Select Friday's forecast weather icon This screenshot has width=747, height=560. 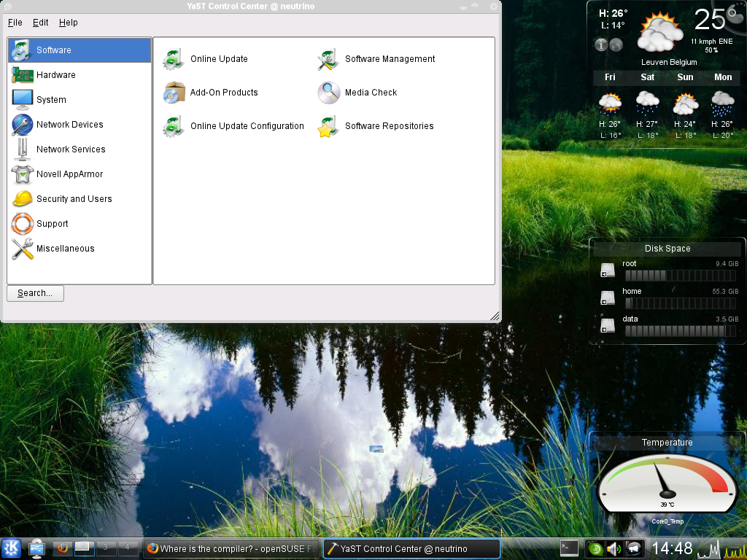pyautogui.click(x=610, y=104)
